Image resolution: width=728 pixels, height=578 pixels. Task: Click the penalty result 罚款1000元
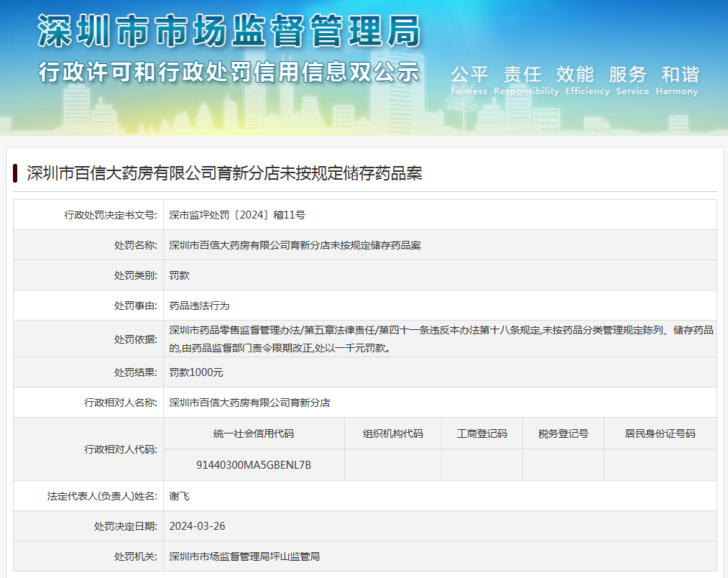click(196, 372)
